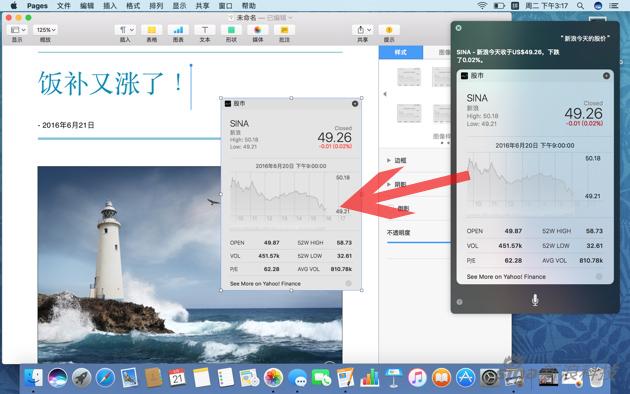The width and height of the screenshot is (630, 394).
Task: Open the 编辑 menu
Action: pos(87,6)
